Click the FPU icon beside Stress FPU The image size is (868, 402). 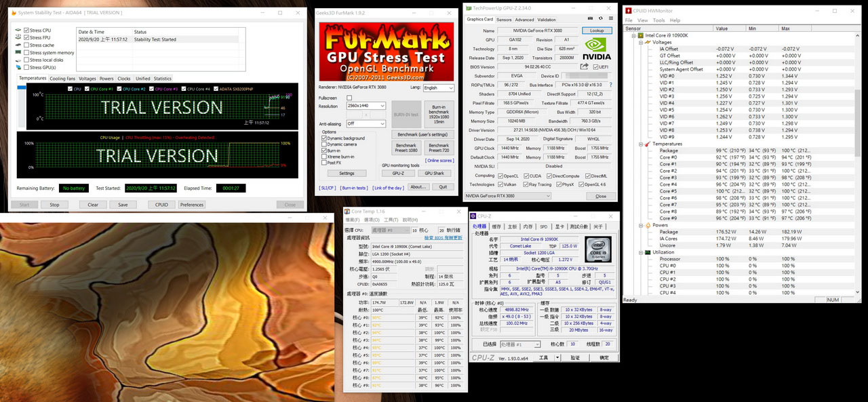18,38
